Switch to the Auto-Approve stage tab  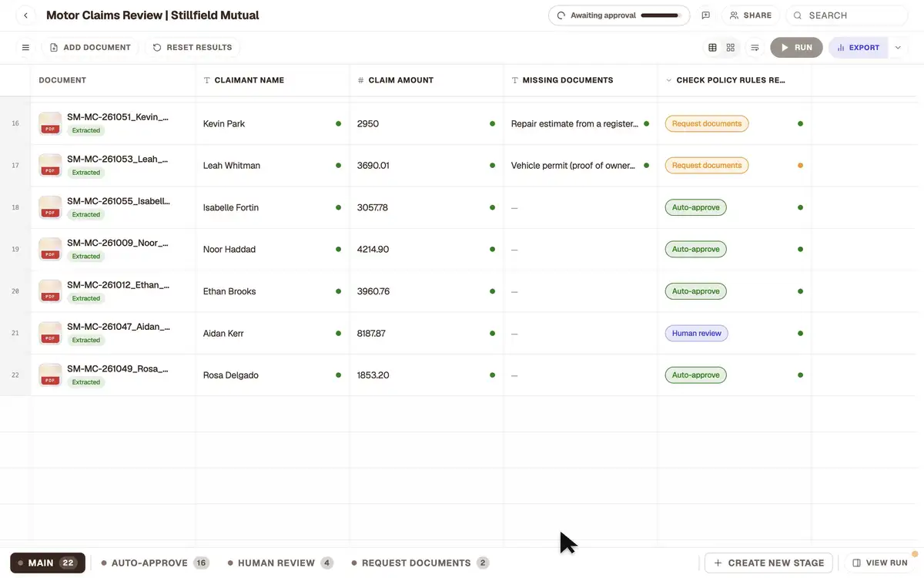click(x=156, y=563)
